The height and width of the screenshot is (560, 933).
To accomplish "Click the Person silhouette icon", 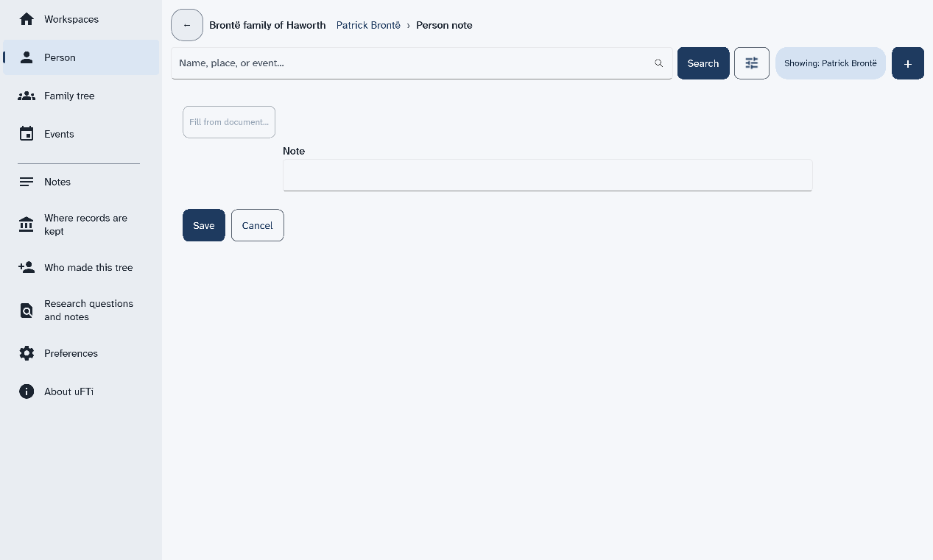I will pos(27,57).
